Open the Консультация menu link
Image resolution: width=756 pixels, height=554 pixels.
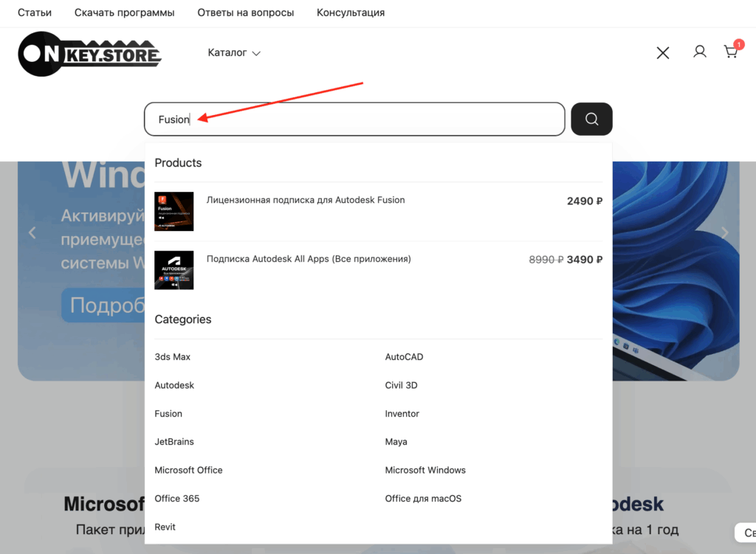[351, 13]
